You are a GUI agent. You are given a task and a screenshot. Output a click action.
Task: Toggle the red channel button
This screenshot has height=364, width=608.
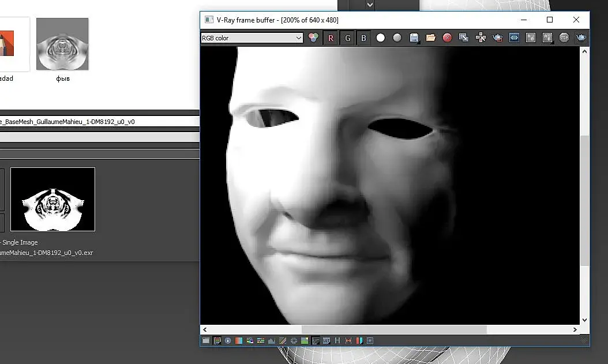pyautogui.click(x=331, y=38)
